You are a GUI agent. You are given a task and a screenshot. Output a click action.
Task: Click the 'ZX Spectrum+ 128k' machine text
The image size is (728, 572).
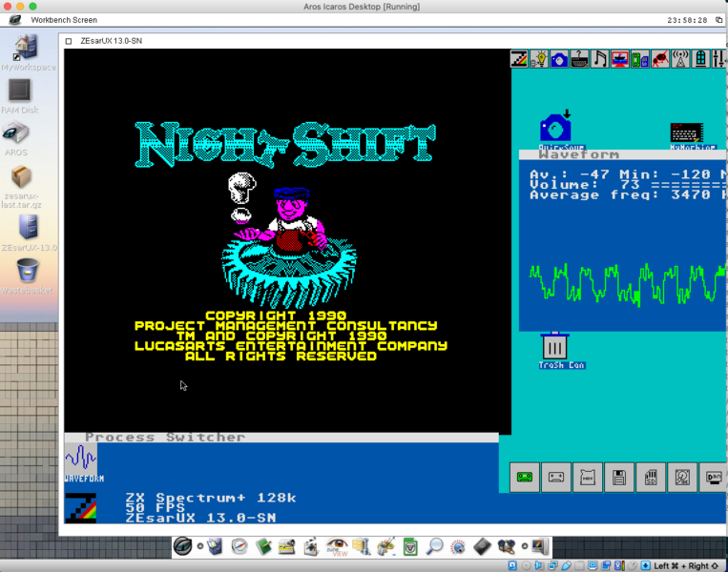coord(210,498)
